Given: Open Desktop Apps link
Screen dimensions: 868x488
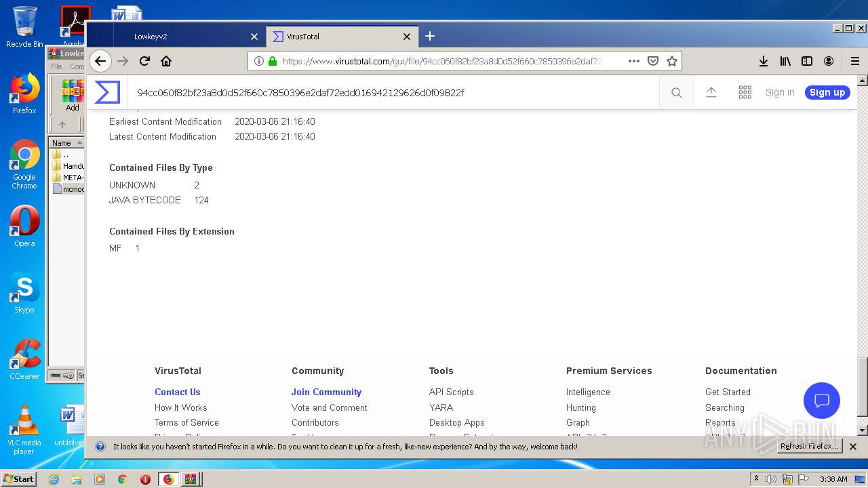Looking at the screenshot, I should coord(456,422).
